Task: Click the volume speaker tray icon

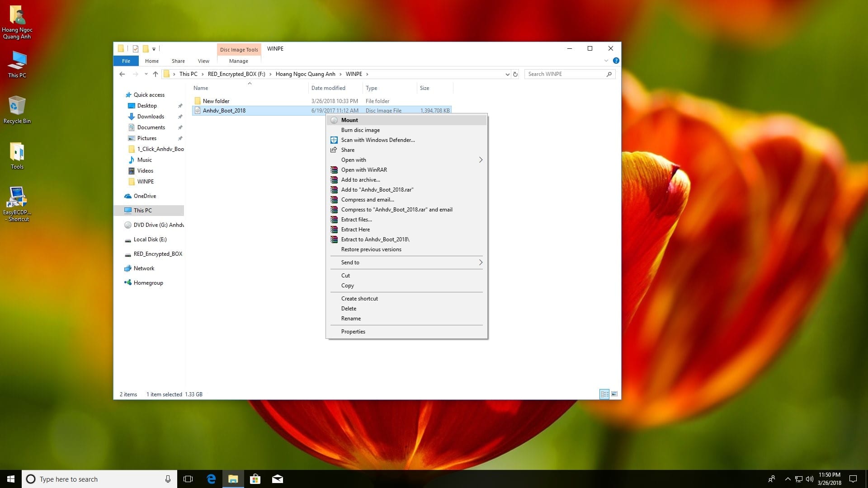Action: pyautogui.click(x=809, y=479)
